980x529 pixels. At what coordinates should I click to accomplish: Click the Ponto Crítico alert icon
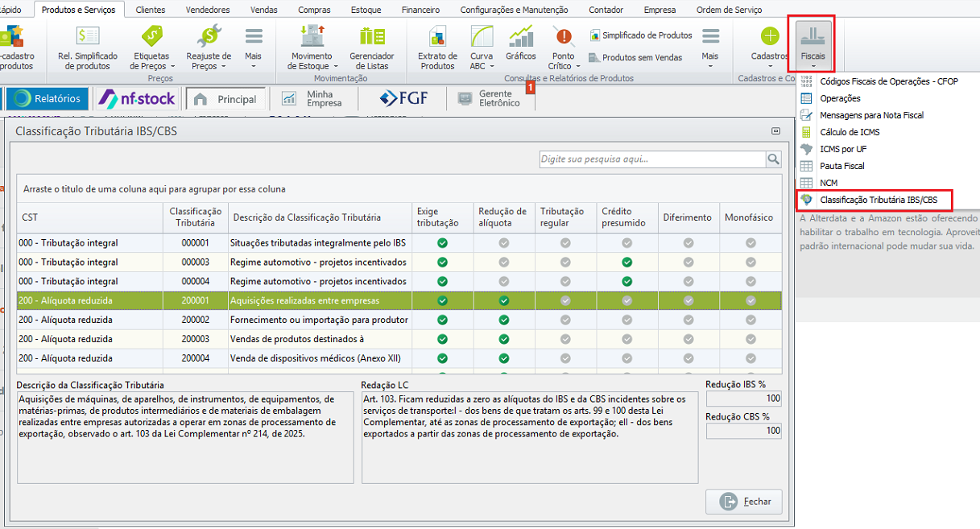[564, 37]
